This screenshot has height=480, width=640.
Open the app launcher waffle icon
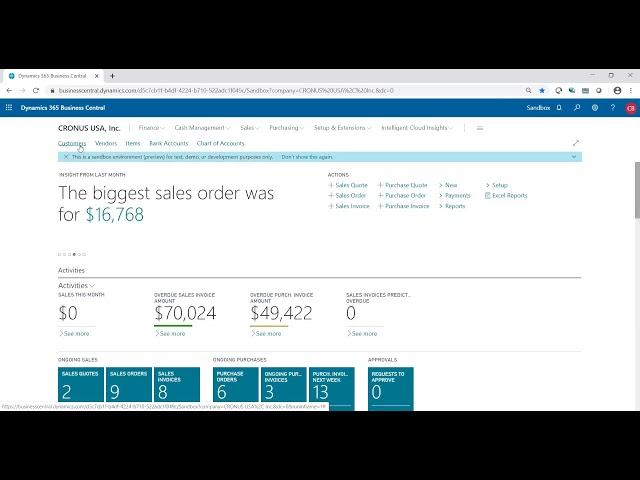(9, 108)
